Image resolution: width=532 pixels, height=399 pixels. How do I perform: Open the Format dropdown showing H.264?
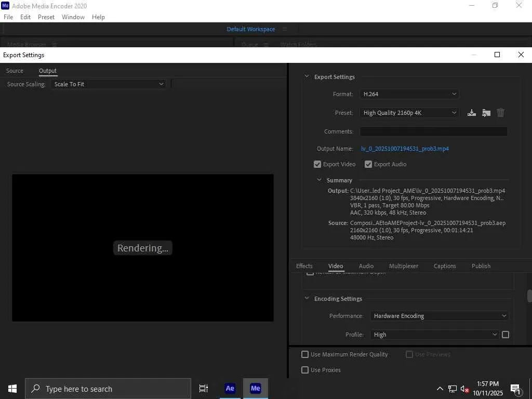[409, 94]
